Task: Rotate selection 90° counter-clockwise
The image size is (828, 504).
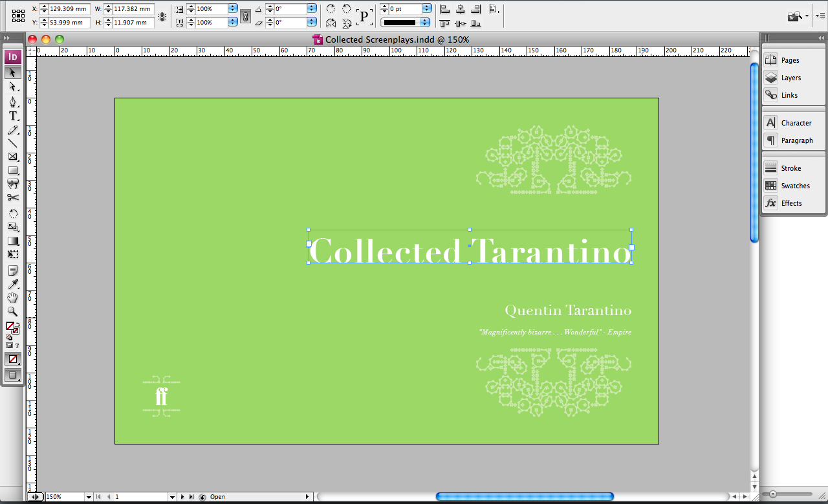Action: click(x=347, y=9)
